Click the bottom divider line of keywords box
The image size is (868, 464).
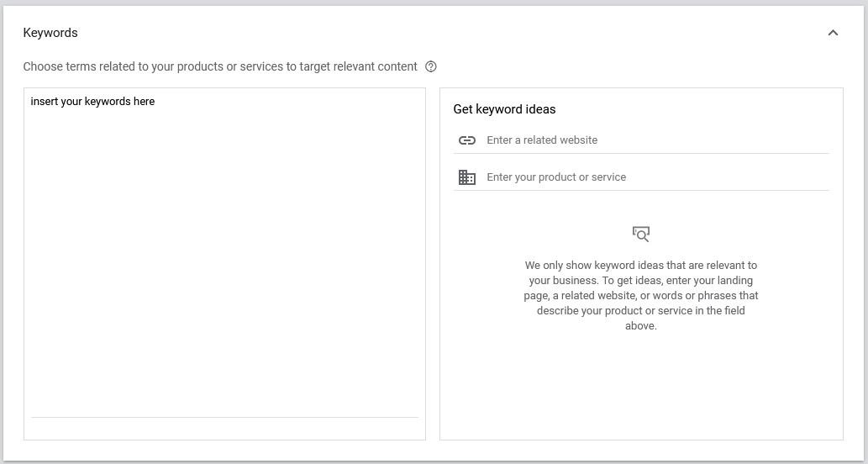(224, 417)
